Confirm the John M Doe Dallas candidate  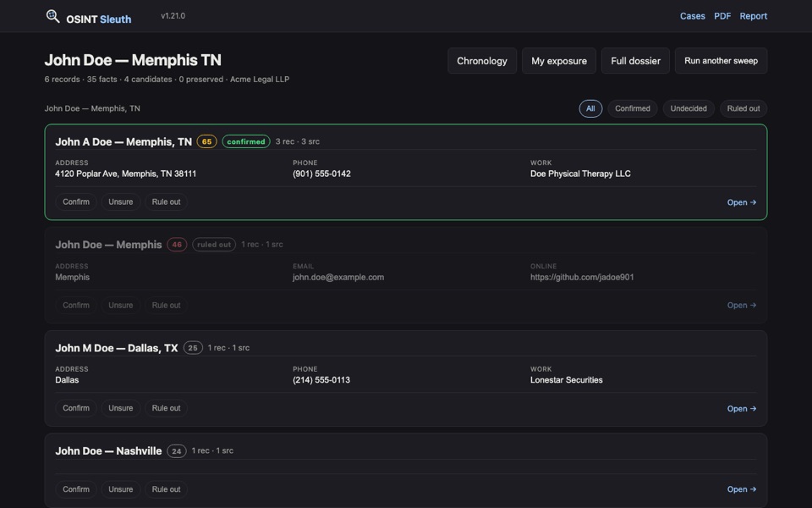click(76, 408)
